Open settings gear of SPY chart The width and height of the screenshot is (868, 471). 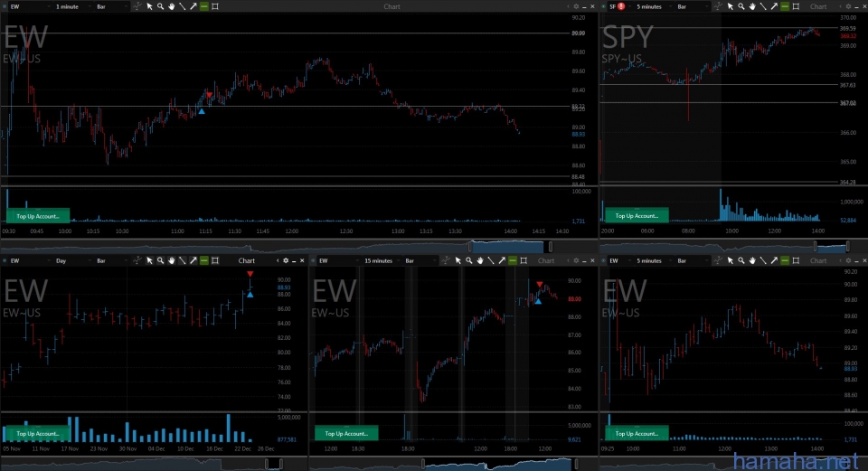848,6
